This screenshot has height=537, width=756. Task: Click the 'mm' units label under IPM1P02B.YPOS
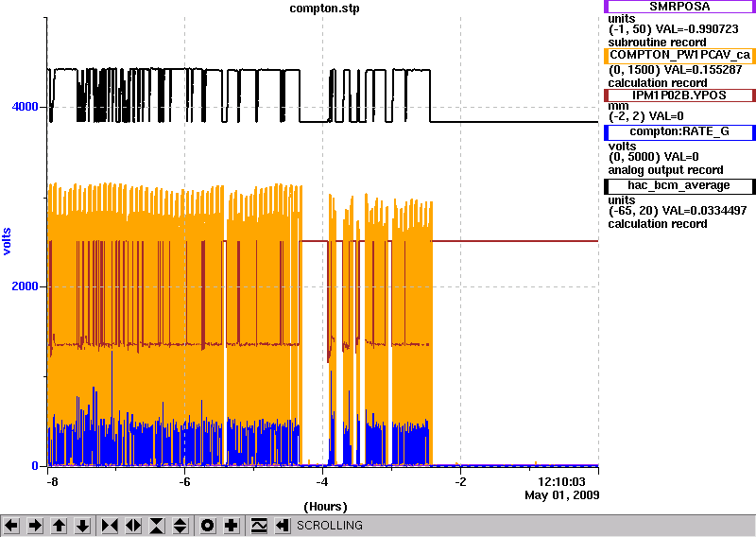(619, 106)
